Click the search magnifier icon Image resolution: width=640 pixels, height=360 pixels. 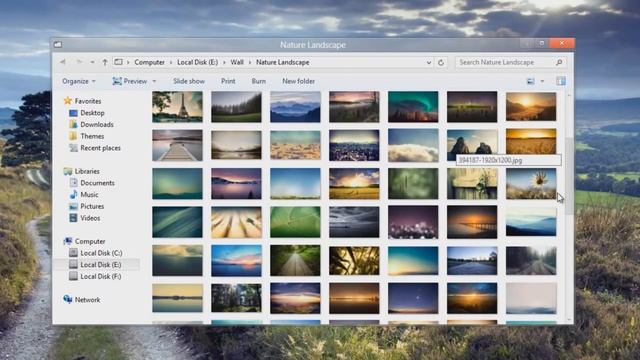pyautogui.click(x=559, y=62)
